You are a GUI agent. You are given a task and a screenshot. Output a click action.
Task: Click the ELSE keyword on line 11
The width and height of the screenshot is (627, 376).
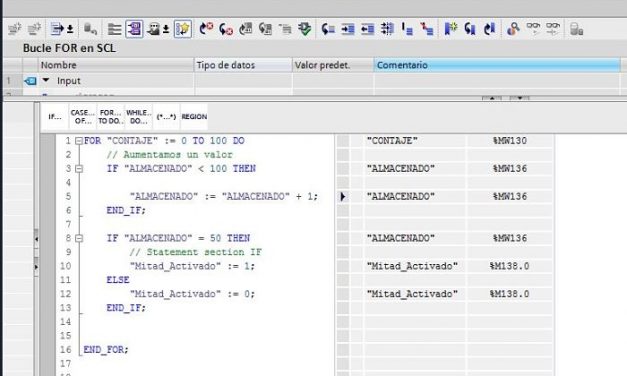(x=118, y=280)
